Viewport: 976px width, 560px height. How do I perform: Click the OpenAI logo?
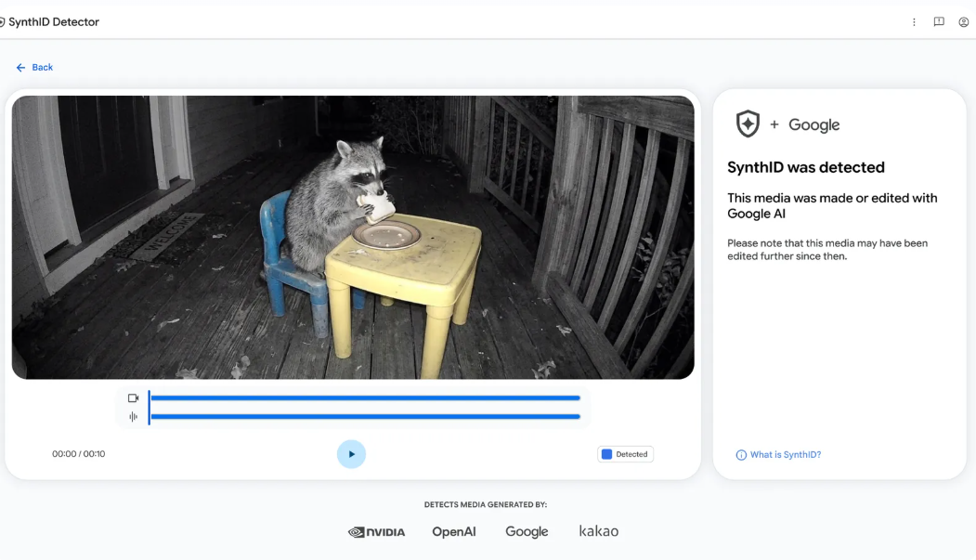pyautogui.click(x=454, y=531)
